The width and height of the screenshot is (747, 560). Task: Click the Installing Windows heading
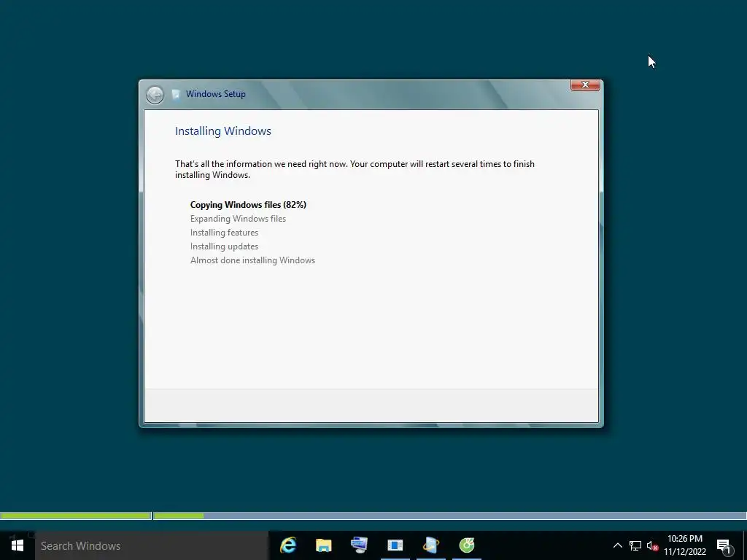coord(223,131)
